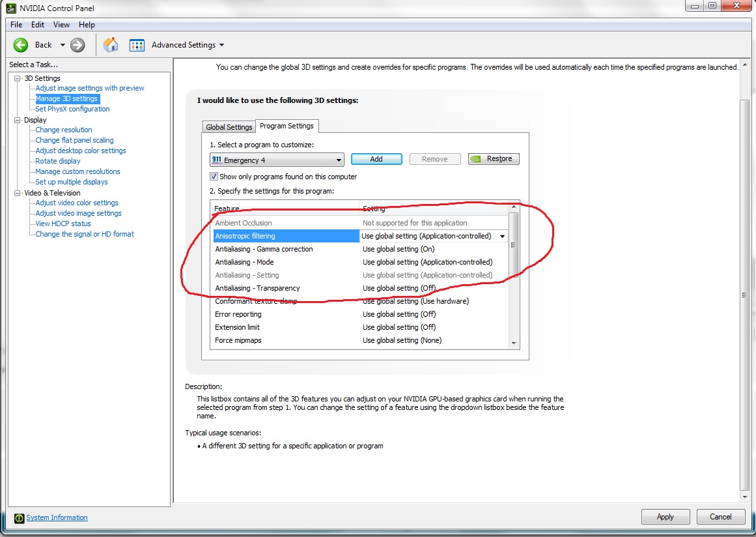The image size is (756, 537).
Task: Open Adjust image settings with preview
Action: click(x=90, y=88)
